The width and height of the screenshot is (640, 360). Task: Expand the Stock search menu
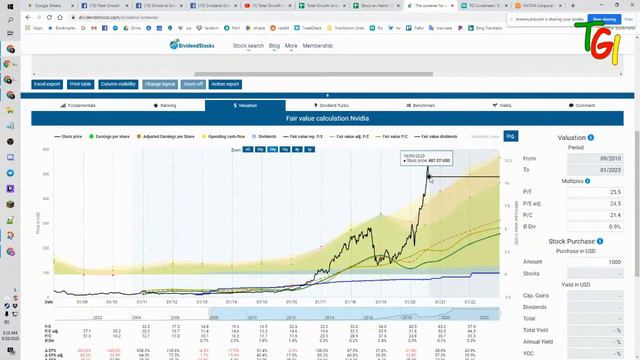248,46
